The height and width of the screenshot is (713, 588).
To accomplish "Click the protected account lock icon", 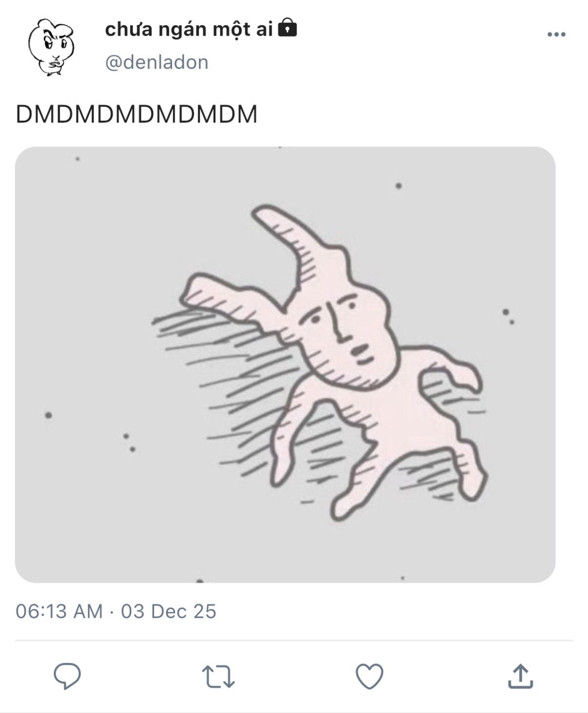I will point(287,29).
